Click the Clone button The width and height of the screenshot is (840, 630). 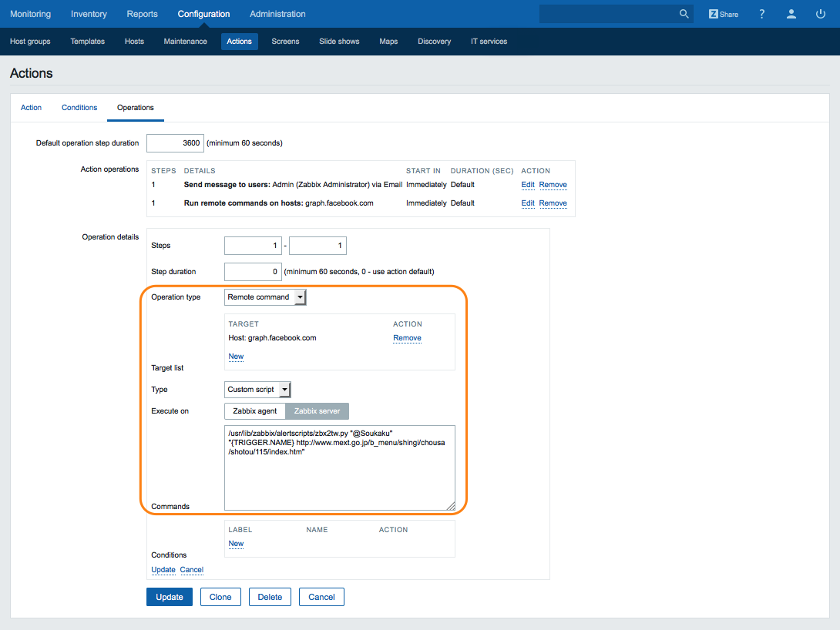(220, 597)
